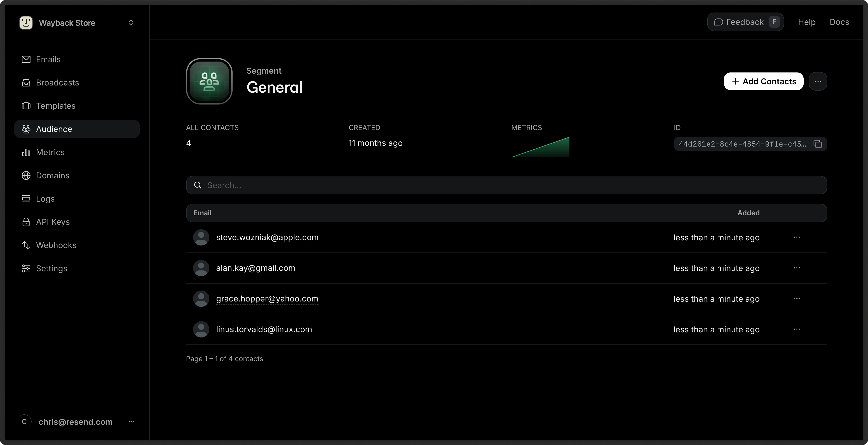Viewport: 868px width, 445px height.
Task: Click the General segment group icon
Action: (x=209, y=81)
